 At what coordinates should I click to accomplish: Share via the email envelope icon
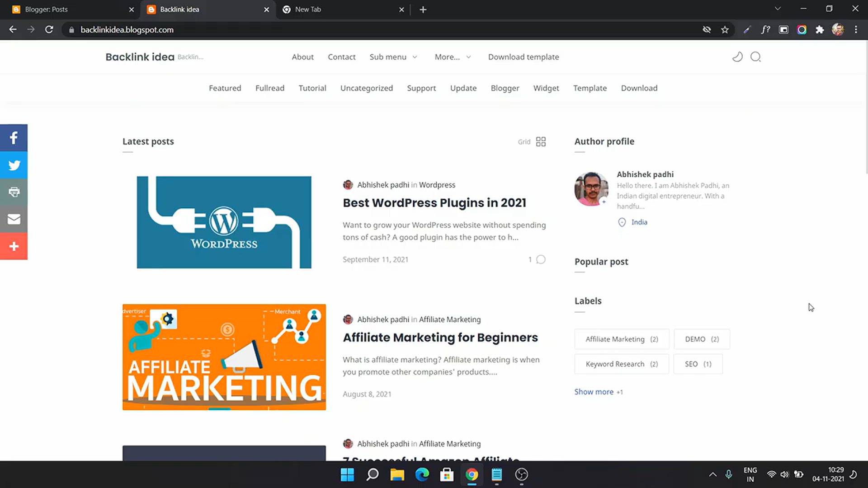click(x=14, y=219)
